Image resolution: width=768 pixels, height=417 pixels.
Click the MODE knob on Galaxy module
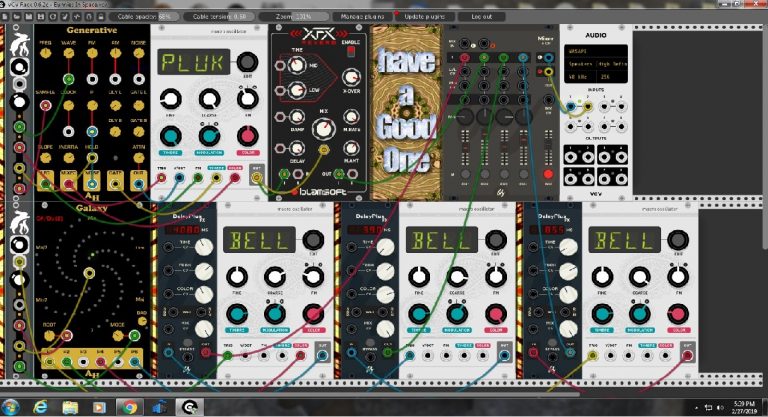118,336
